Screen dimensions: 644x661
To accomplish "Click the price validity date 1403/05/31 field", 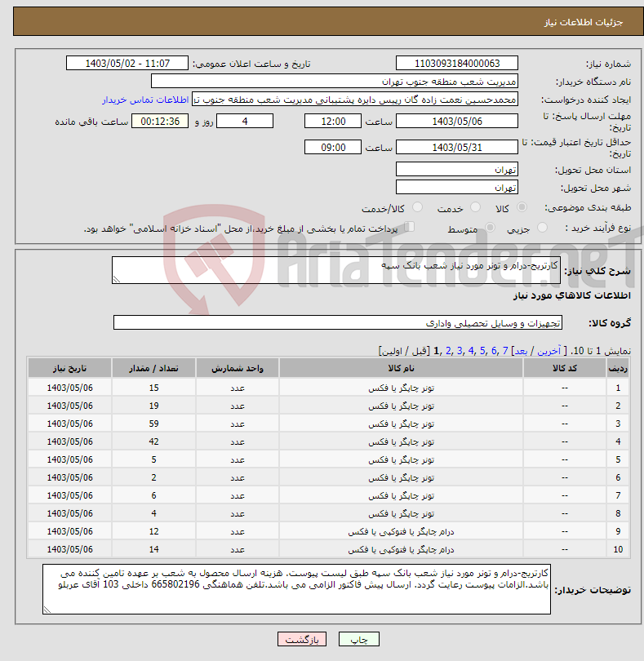I will tap(457, 147).
